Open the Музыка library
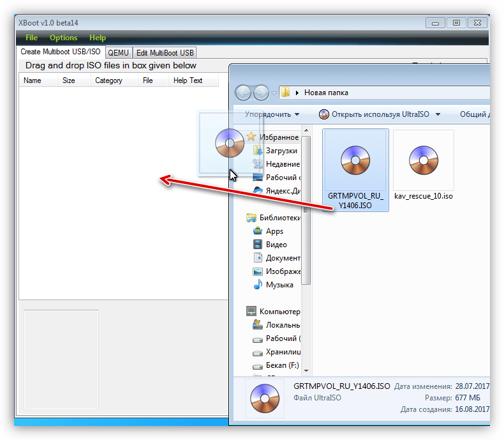 pos(279,285)
